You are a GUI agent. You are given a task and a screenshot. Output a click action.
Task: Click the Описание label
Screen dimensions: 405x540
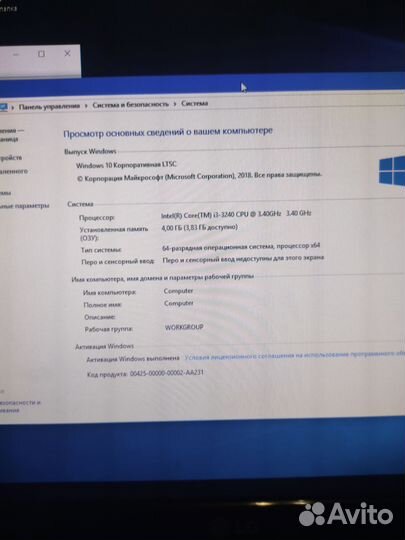pyautogui.click(x=100, y=317)
